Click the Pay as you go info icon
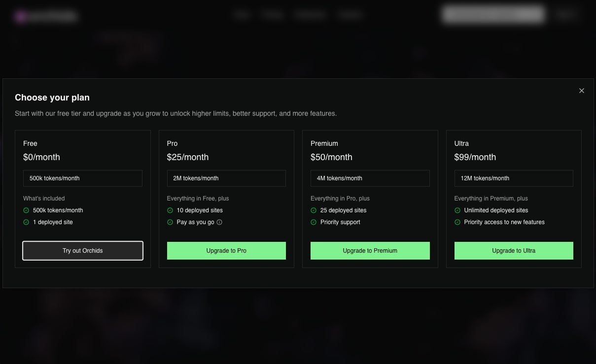The height and width of the screenshot is (364, 596). click(219, 222)
